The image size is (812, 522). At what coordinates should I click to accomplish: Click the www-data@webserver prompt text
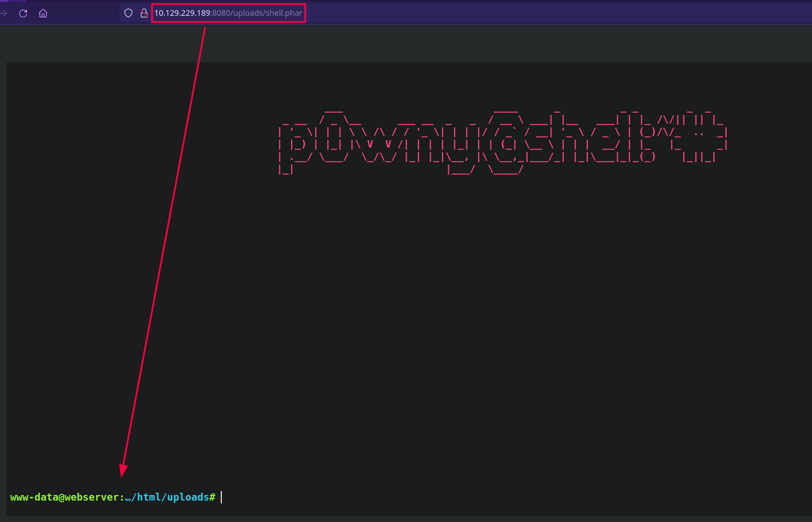[64, 497]
